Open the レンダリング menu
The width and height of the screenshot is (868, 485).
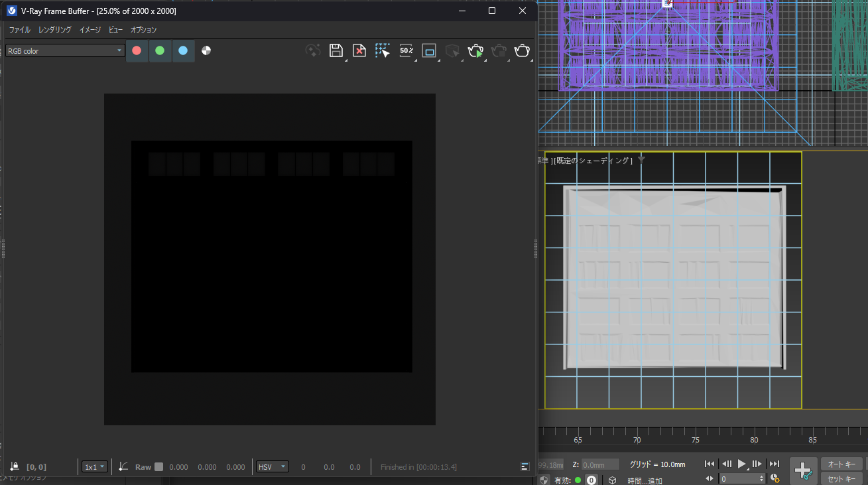coord(55,30)
